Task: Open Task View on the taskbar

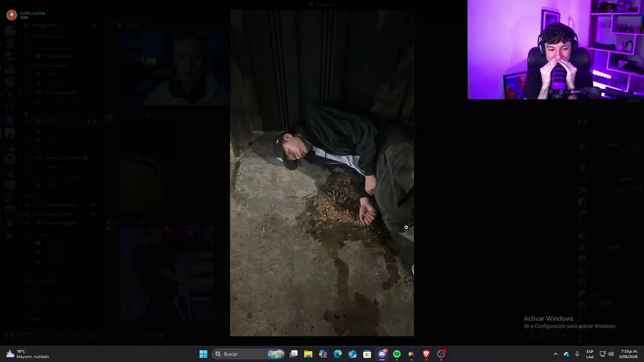Action: point(294,354)
